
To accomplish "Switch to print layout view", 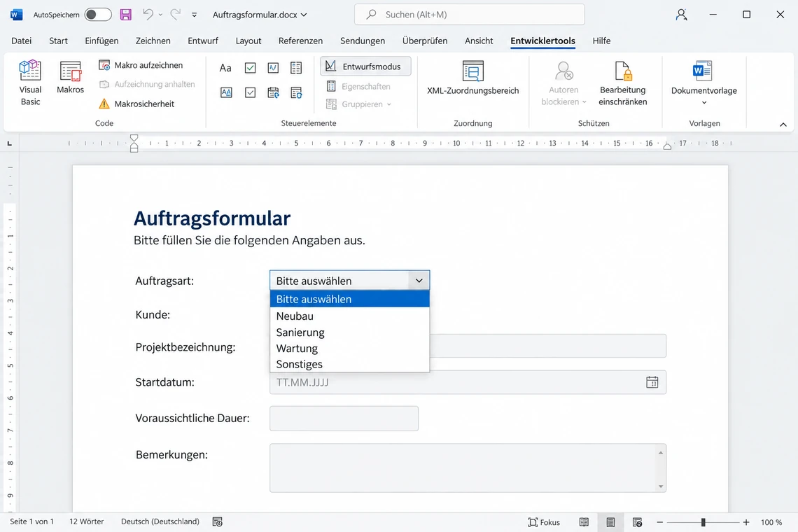I will coord(610,521).
